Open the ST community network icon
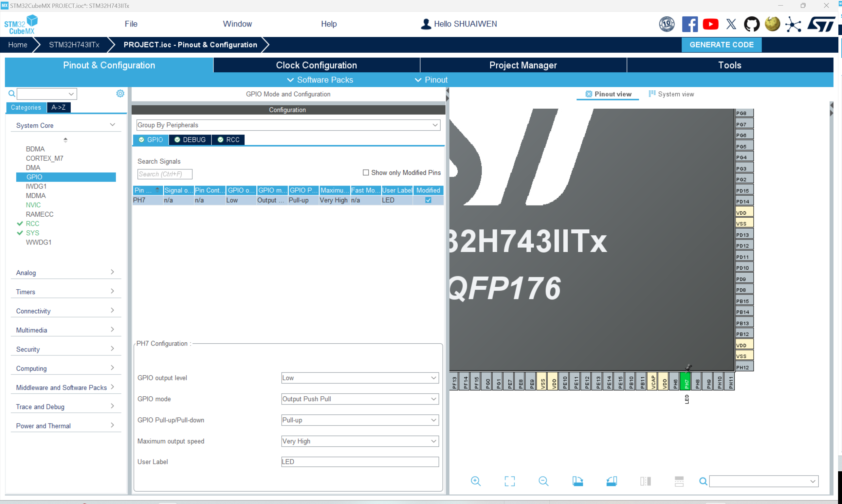The width and height of the screenshot is (842, 504). click(793, 24)
